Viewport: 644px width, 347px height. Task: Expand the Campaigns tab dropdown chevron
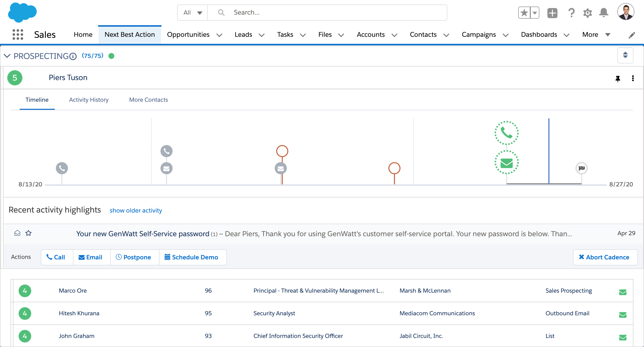tap(506, 35)
